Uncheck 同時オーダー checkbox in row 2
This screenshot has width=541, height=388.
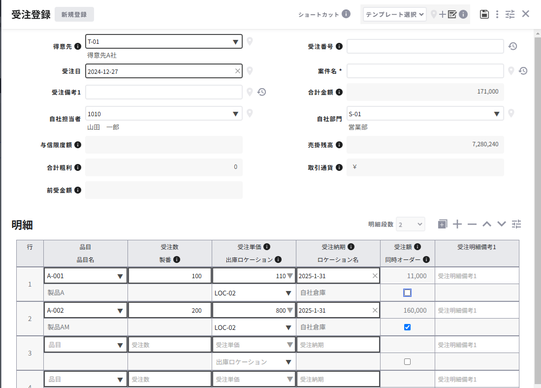(407, 327)
